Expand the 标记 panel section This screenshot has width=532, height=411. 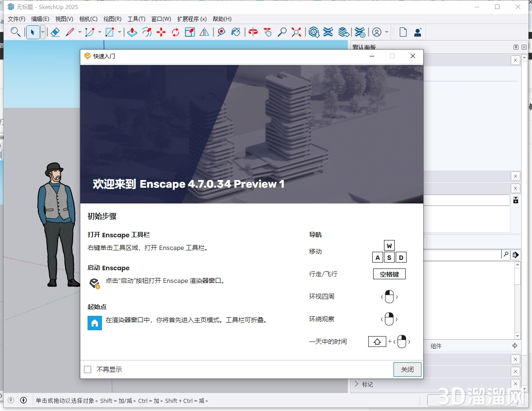point(356,384)
